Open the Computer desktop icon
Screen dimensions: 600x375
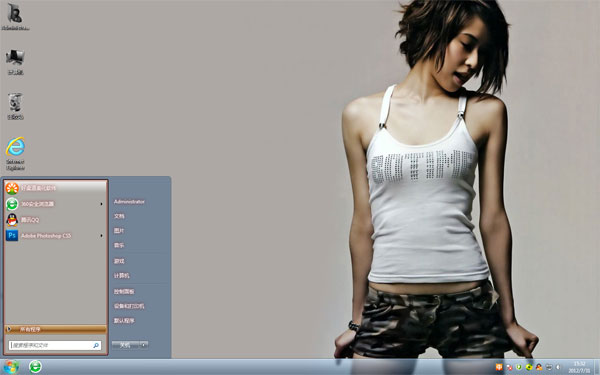(15, 61)
